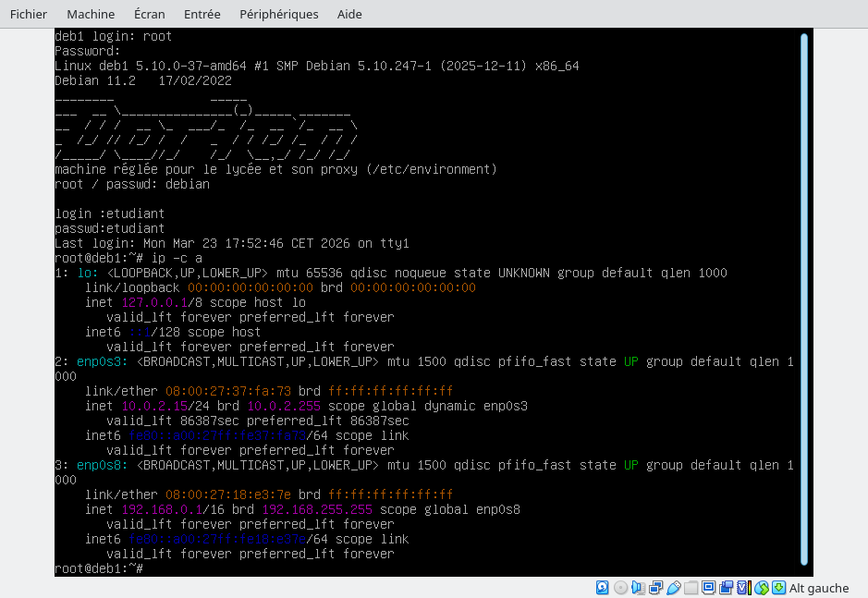
Task: Expand the Écran menu
Action: click(x=150, y=14)
